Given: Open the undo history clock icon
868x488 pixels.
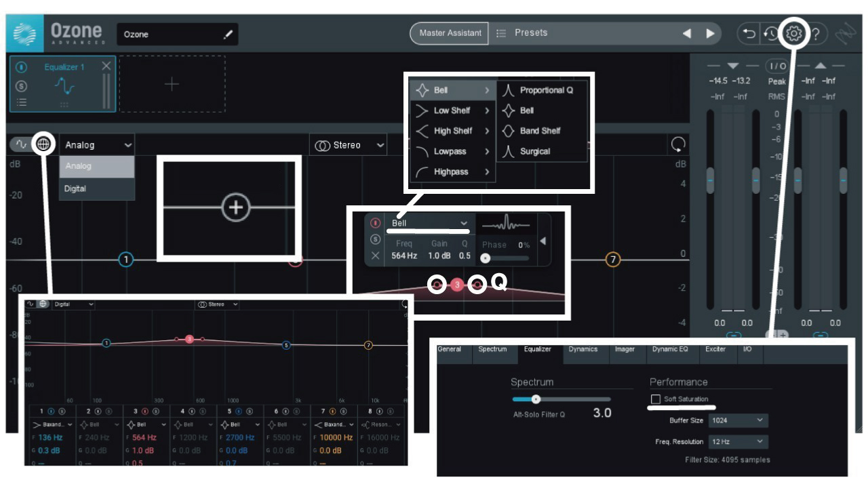Looking at the screenshot, I should pyautogui.click(x=771, y=33).
